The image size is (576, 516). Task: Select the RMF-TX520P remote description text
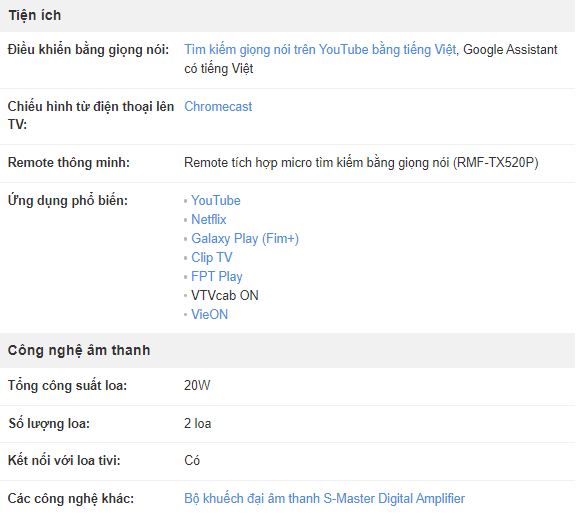tap(361, 162)
